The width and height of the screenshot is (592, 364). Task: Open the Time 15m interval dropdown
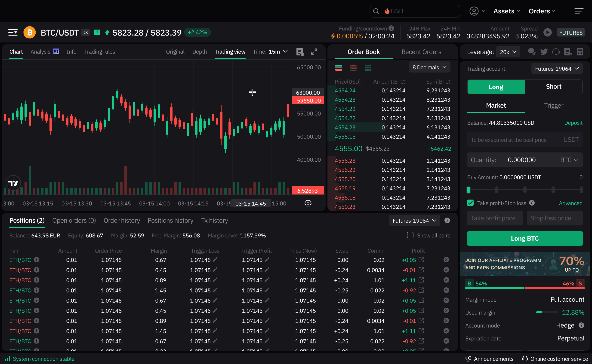(270, 52)
